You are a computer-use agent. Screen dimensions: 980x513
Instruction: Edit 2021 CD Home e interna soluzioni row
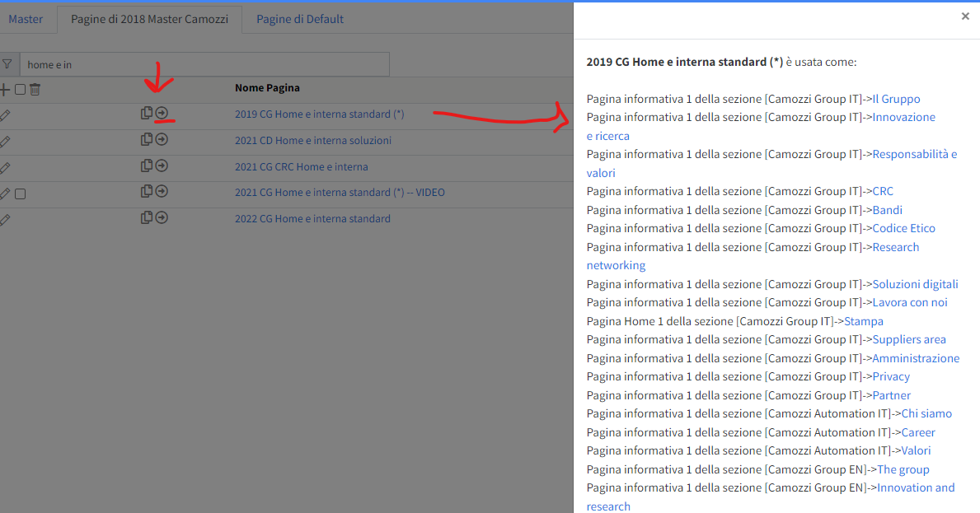5,142
